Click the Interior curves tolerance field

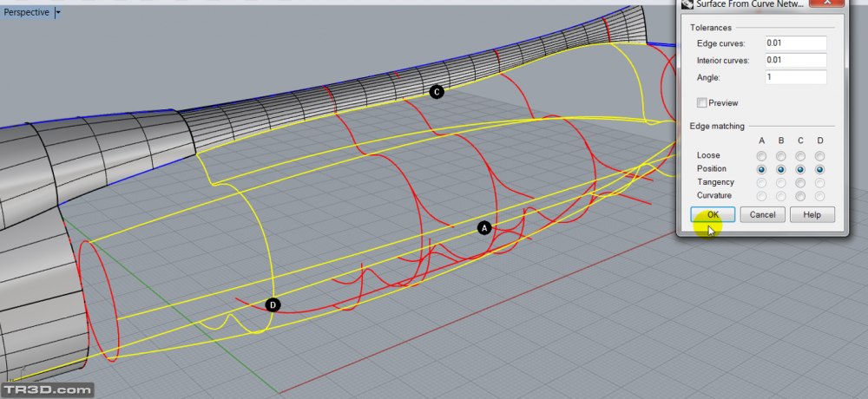click(x=795, y=60)
